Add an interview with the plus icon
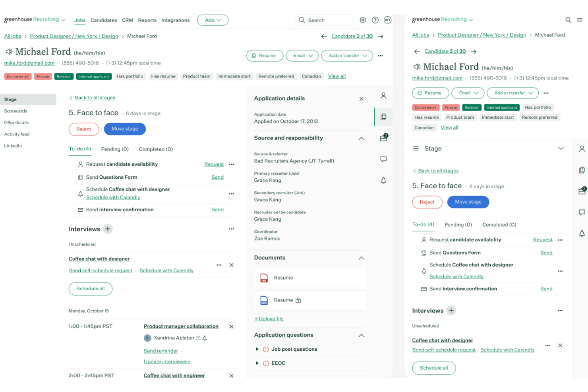 click(108, 229)
